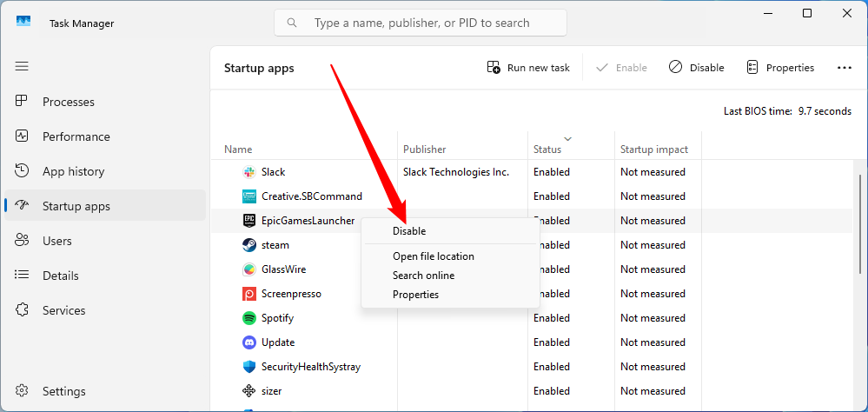Viewport: 868px width, 412px height.
Task: Click the grayed-out Enable toolbar button
Action: tap(621, 68)
